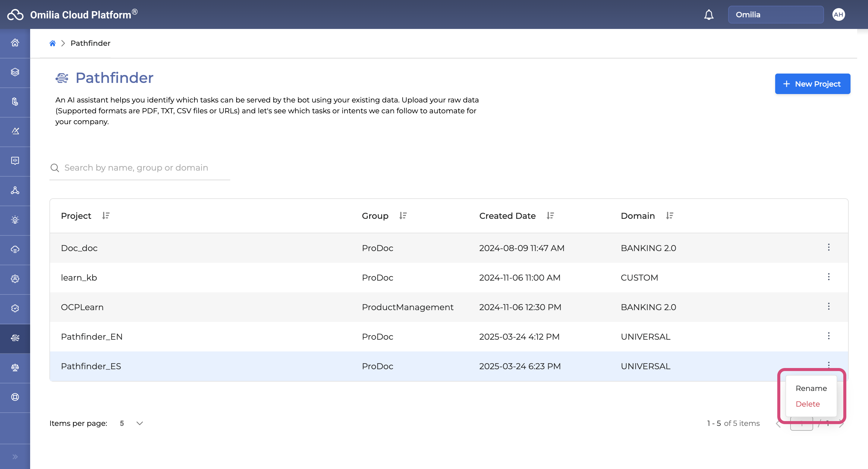Sort table by Domain column
868x469 pixels.
pos(669,216)
